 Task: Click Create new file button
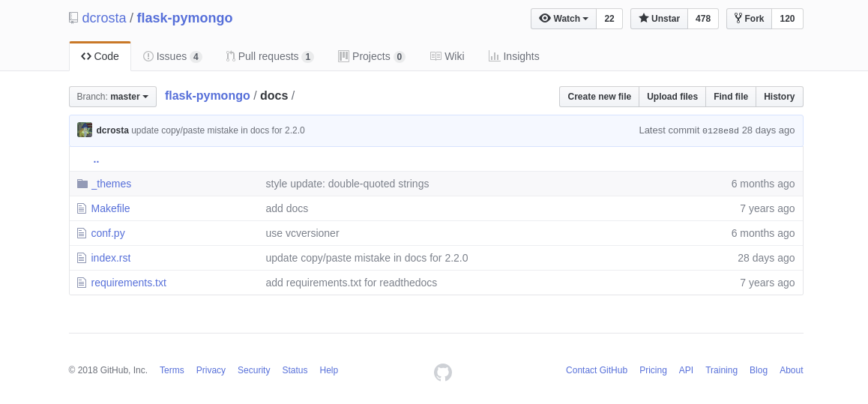tap(599, 97)
